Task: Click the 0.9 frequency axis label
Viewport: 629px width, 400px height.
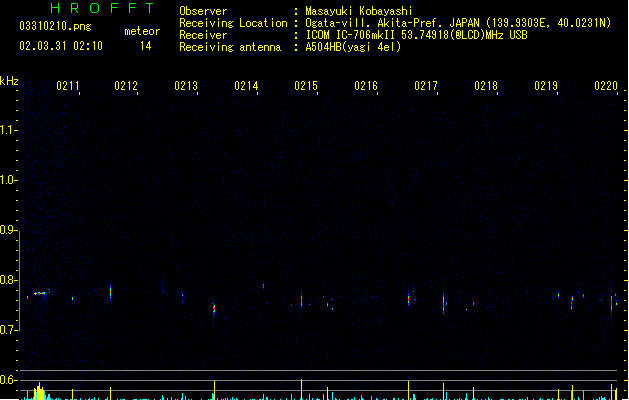Action: tap(8, 230)
